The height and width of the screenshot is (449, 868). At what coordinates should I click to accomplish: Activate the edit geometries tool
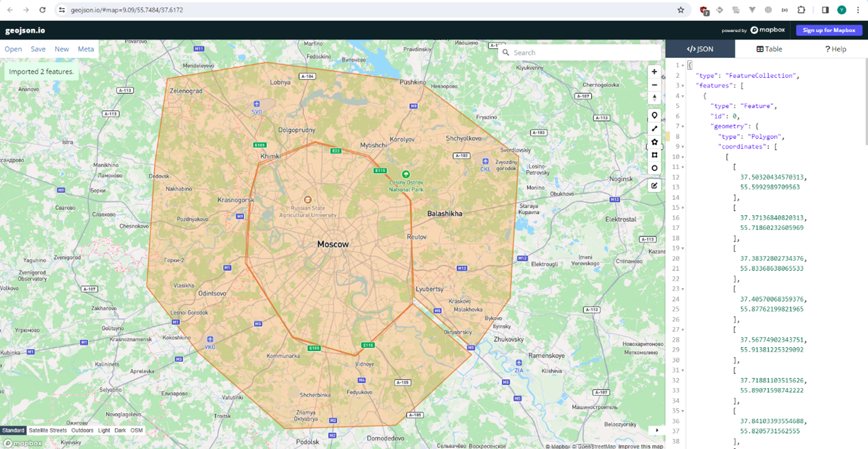(x=654, y=186)
